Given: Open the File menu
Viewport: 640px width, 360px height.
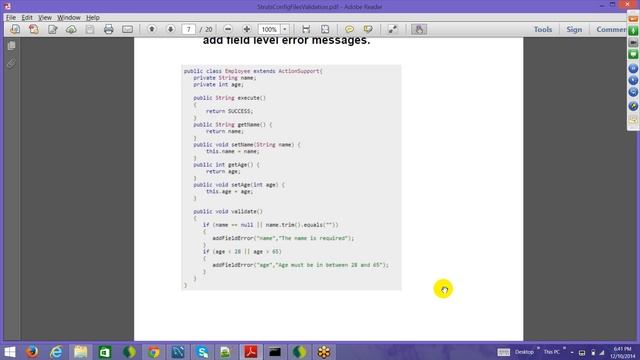Looking at the screenshot, I should pyautogui.click(x=11, y=18).
